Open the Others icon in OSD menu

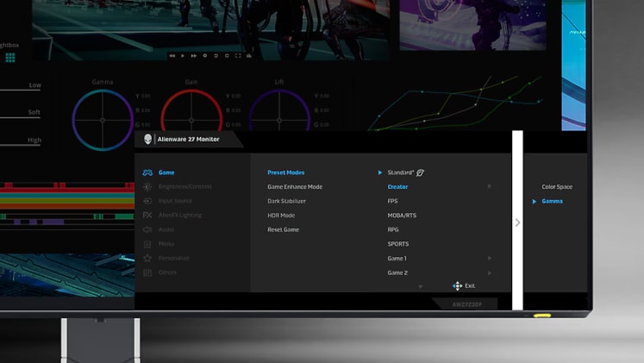pos(147,272)
